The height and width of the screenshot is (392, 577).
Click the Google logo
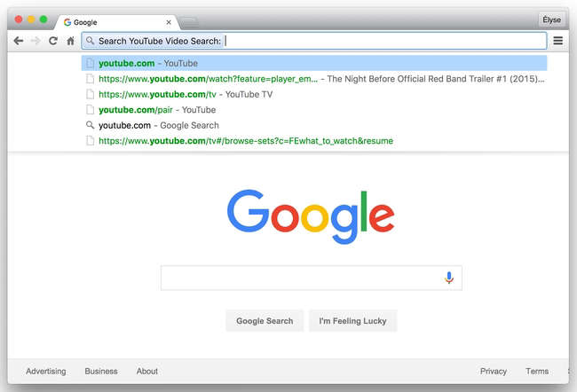311,216
